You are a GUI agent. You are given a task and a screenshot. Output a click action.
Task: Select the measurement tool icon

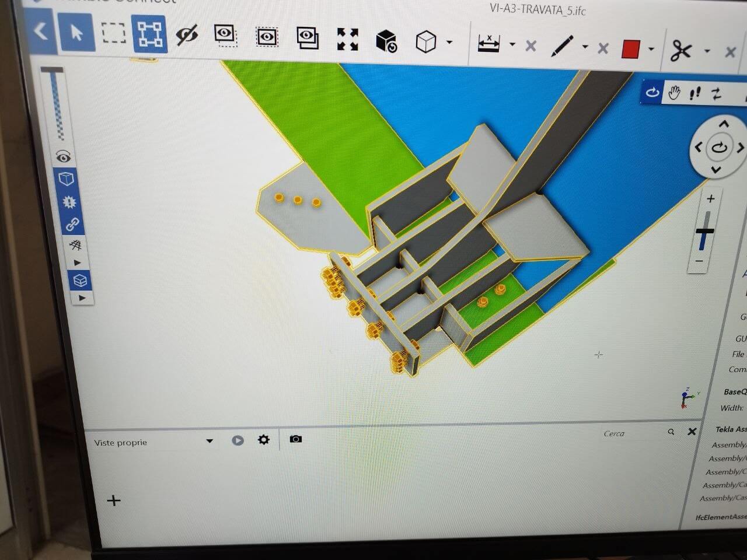pos(488,44)
